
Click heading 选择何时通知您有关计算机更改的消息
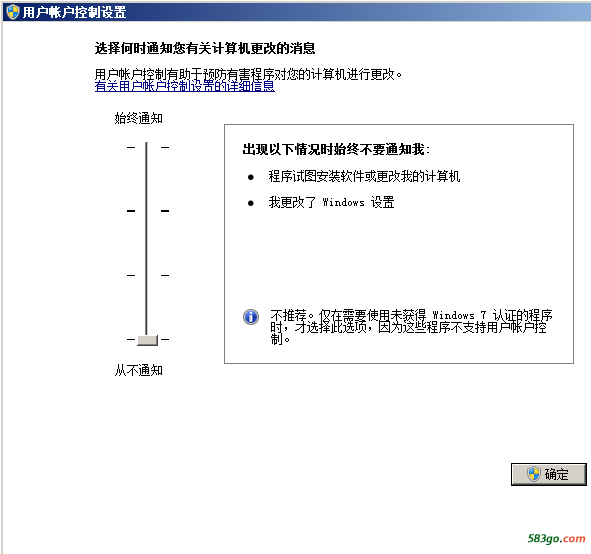(x=205, y=48)
